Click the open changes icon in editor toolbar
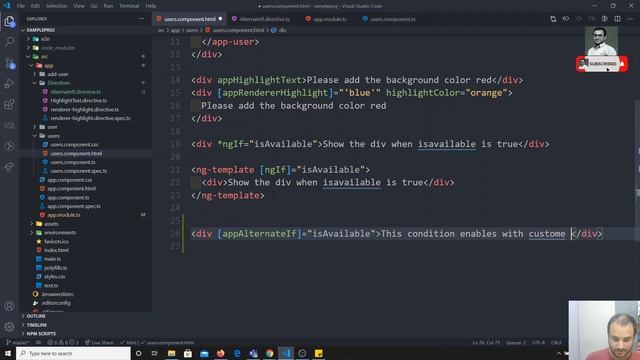Image resolution: width=640 pixels, height=360 pixels. pos(553,19)
